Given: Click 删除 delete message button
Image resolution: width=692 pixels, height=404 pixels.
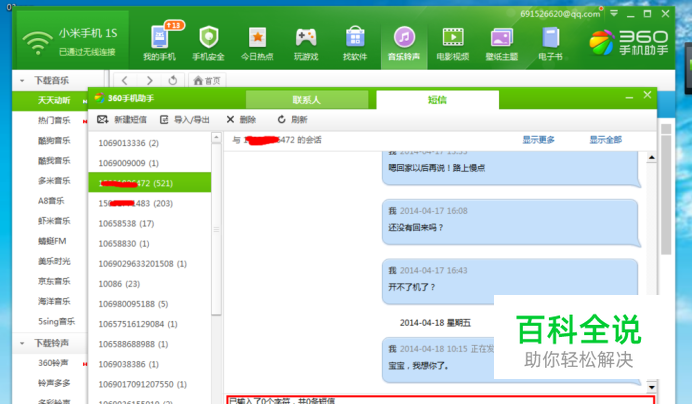Looking at the screenshot, I should coord(241,120).
